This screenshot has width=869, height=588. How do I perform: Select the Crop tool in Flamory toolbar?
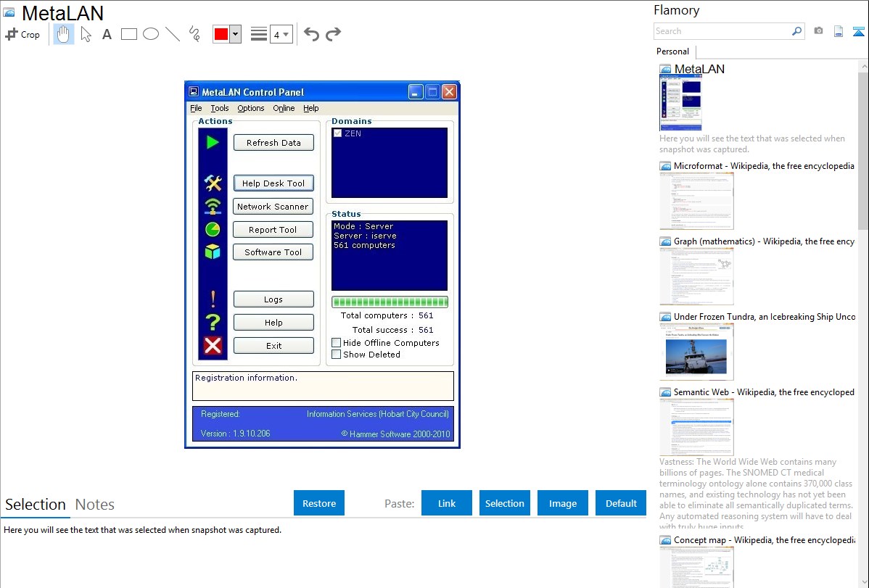(x=22, y=34)
